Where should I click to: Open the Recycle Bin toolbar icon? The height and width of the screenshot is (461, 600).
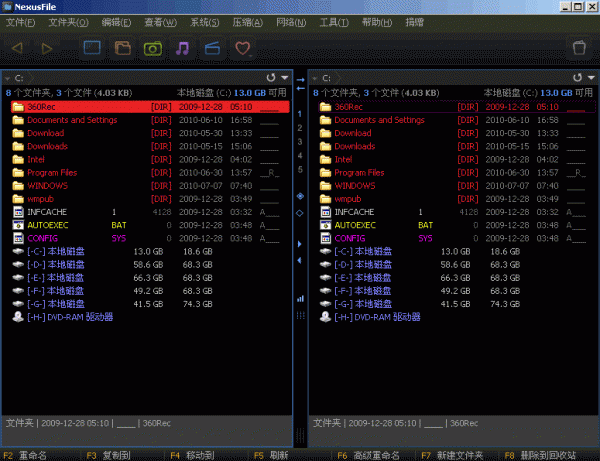coord(579,48)
